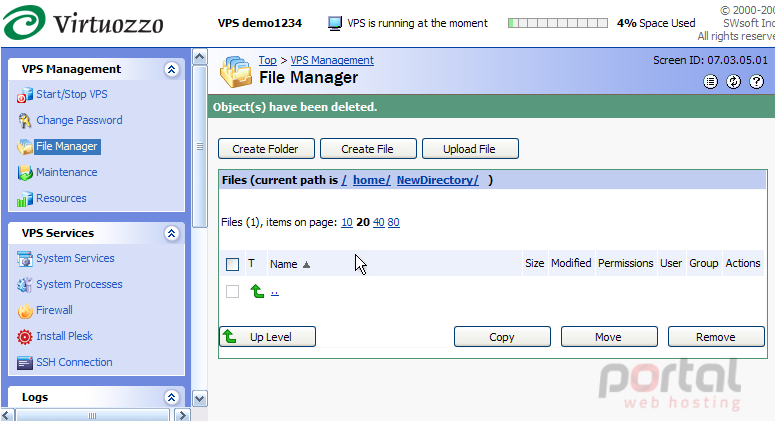776x422 pixels.
Task: Click the green parent directory arrow icon
Action: pos(257,291)
